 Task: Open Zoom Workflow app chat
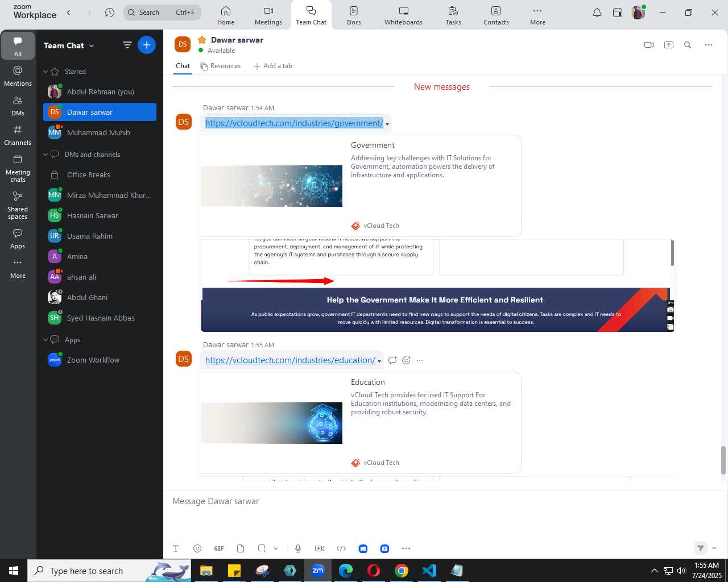[100, 360]
